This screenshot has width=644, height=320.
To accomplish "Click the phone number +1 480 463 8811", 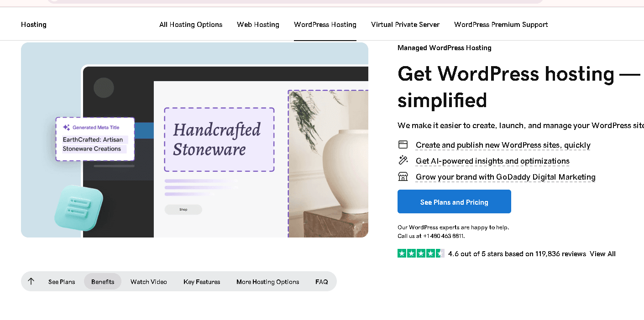I will tap(443, 236).
